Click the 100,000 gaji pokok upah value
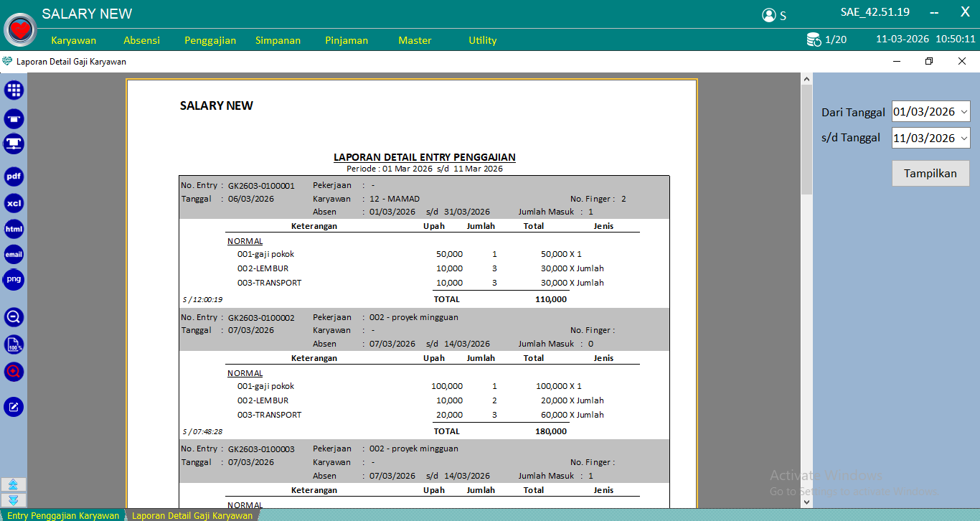 coord(447,386)
